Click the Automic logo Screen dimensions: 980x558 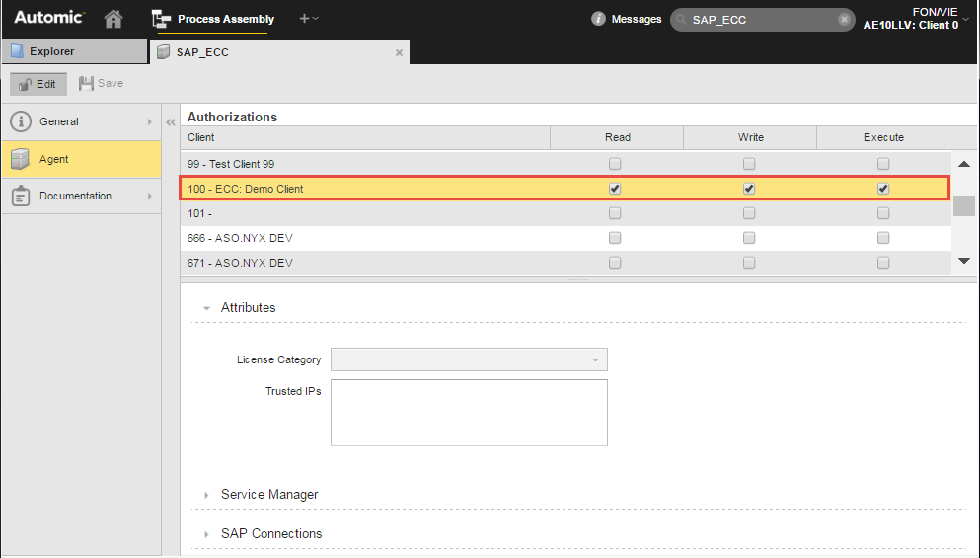(48, 17)
